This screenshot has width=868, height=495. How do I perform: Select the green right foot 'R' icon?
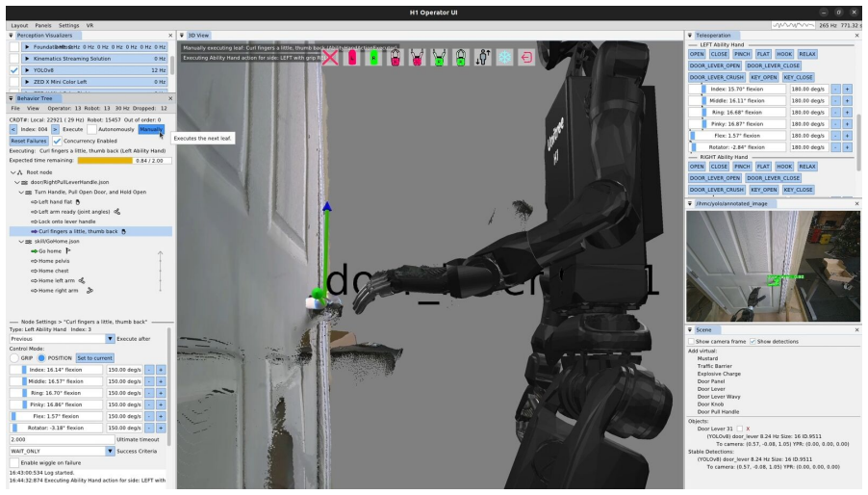click(373, 58)
